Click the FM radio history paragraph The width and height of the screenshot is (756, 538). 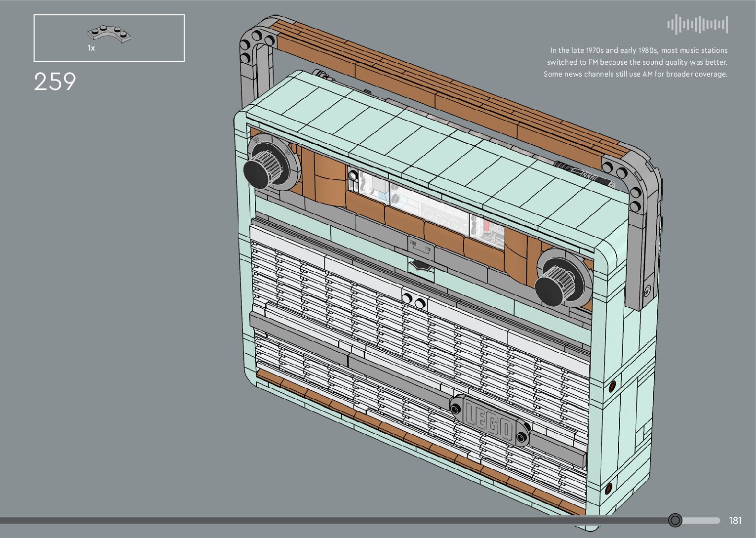coord(636,62)
